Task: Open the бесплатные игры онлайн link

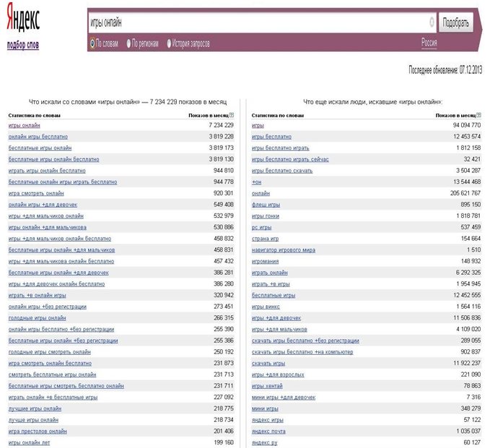Action: coord(40,148)
